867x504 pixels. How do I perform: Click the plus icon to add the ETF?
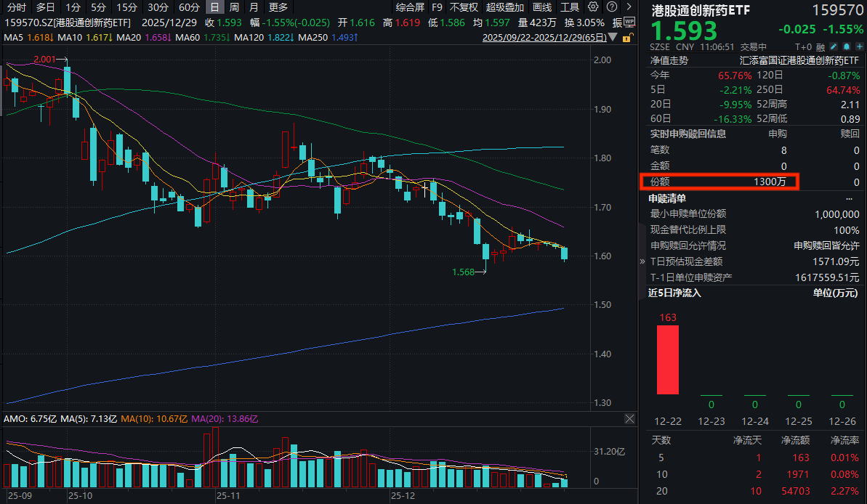point(860,46)
